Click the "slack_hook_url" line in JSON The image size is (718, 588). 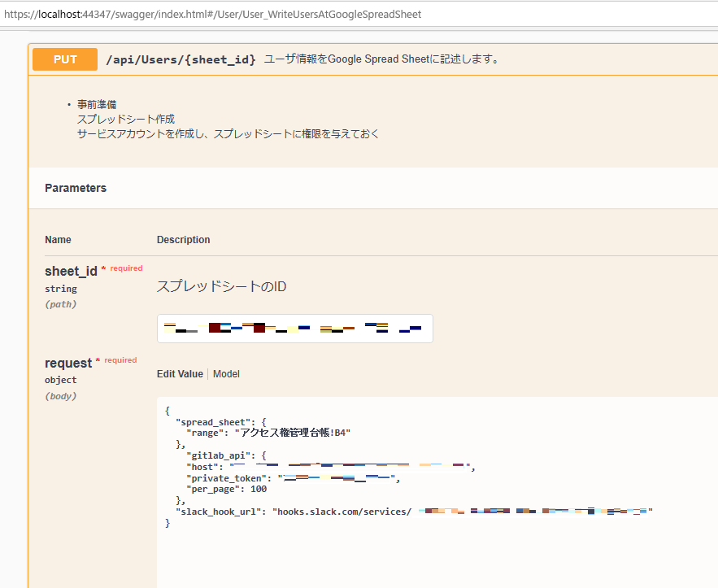click(415, 512)
